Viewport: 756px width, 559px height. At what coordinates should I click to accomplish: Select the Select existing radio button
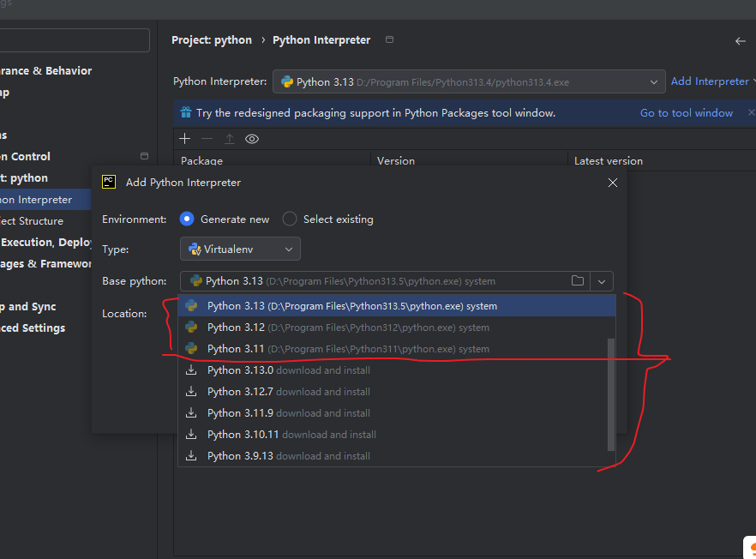click(290, 219)
